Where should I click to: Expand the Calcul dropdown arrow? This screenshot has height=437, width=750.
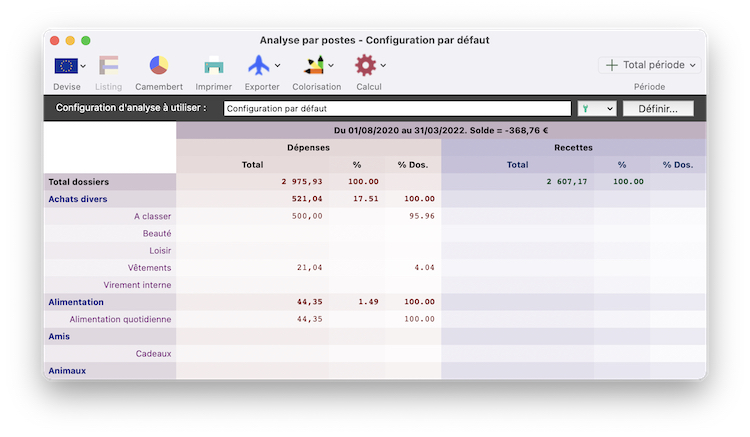coord(383,66)
